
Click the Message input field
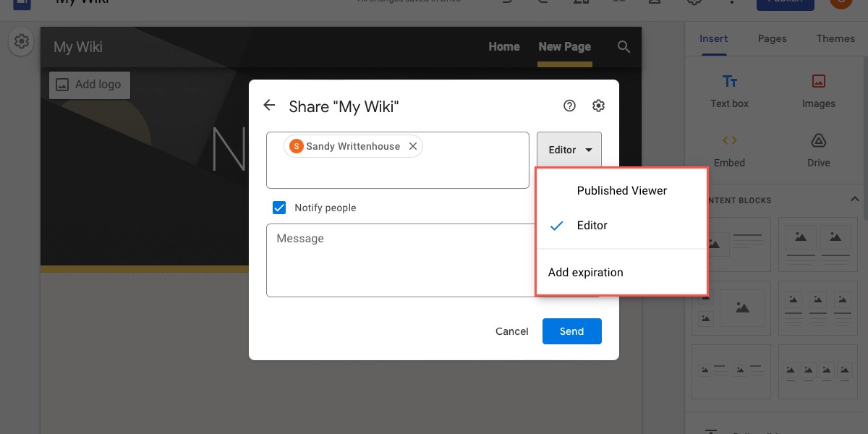coord(398,260)
